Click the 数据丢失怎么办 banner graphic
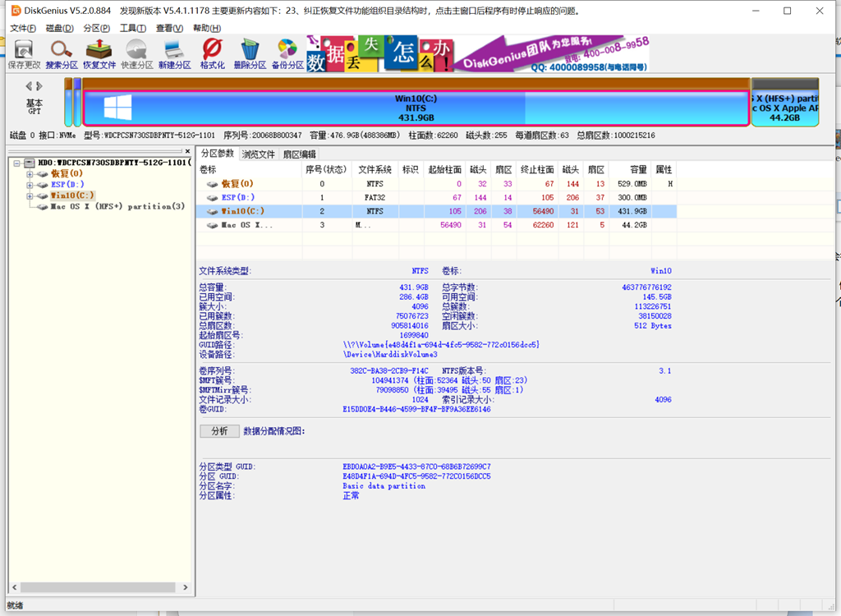The image size is (841, 616). pyautogui.click(x=380, y=53)
